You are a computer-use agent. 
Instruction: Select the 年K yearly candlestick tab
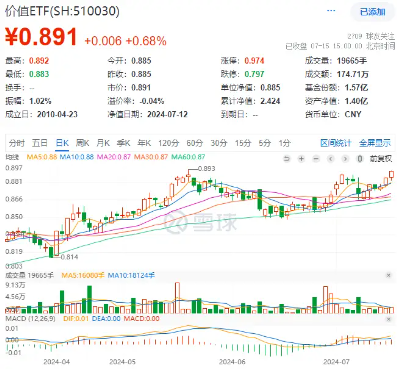click(x=144, y=143)
